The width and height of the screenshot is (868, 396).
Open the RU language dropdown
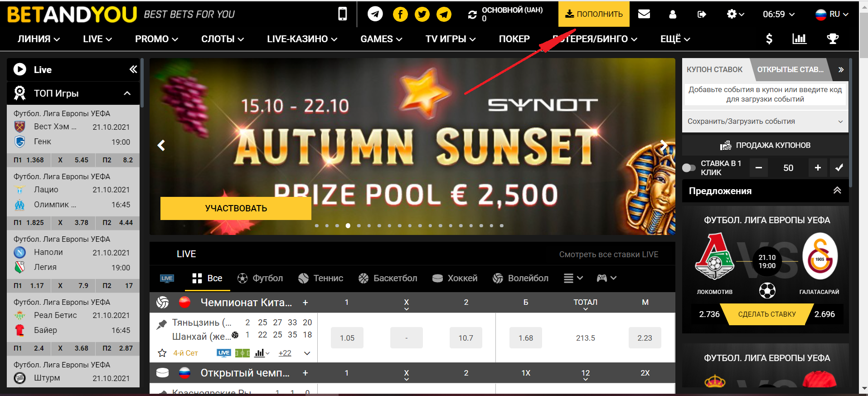click(x=832, y=14)
